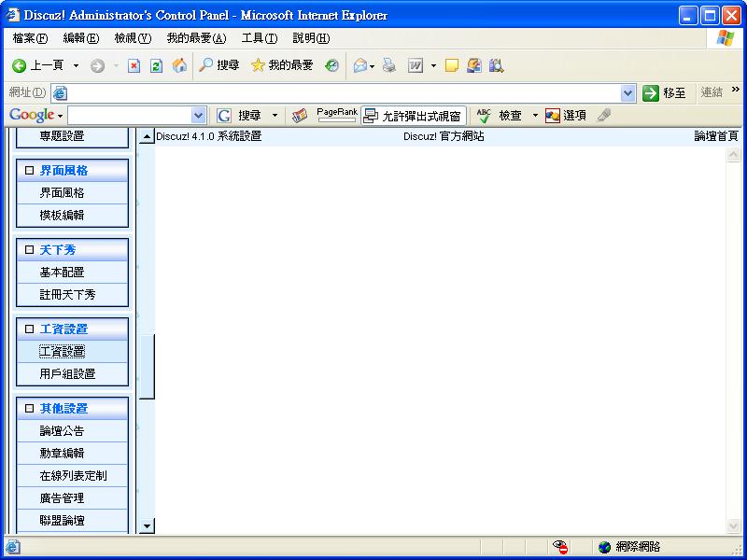Click the Google highlighter pen icon
The image size is (747, 560).
(x=603, y=115)
